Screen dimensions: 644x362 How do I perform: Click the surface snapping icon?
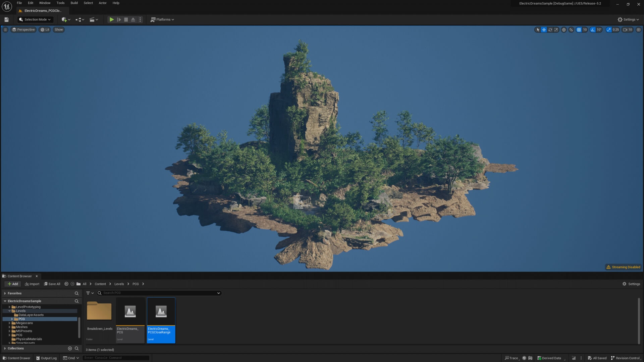[571, 29]
